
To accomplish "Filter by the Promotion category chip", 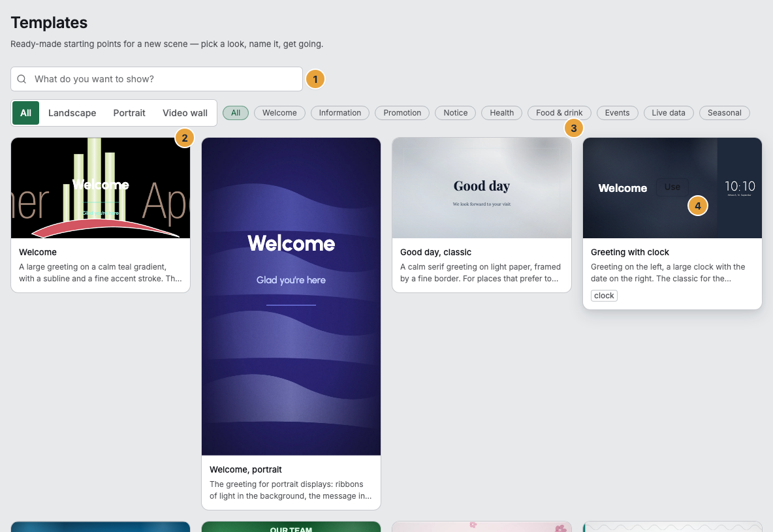I will (x=402, y=113).
